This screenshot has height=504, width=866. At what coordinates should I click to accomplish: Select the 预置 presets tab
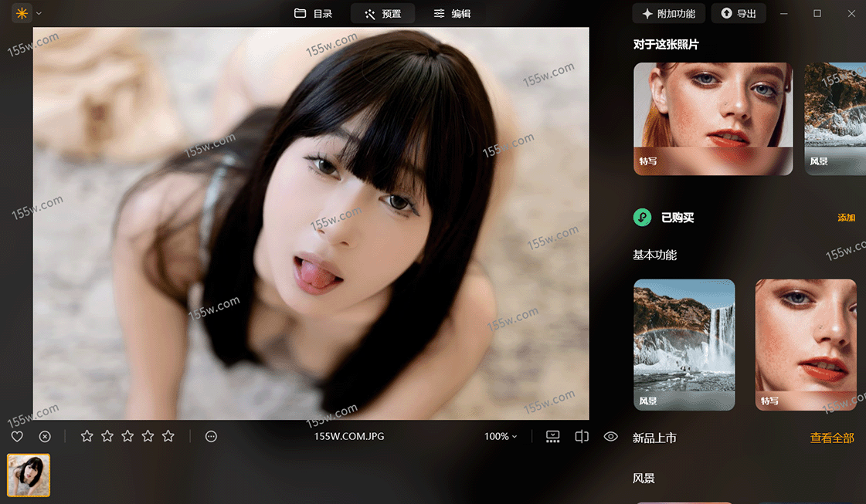tap(382, 13)
